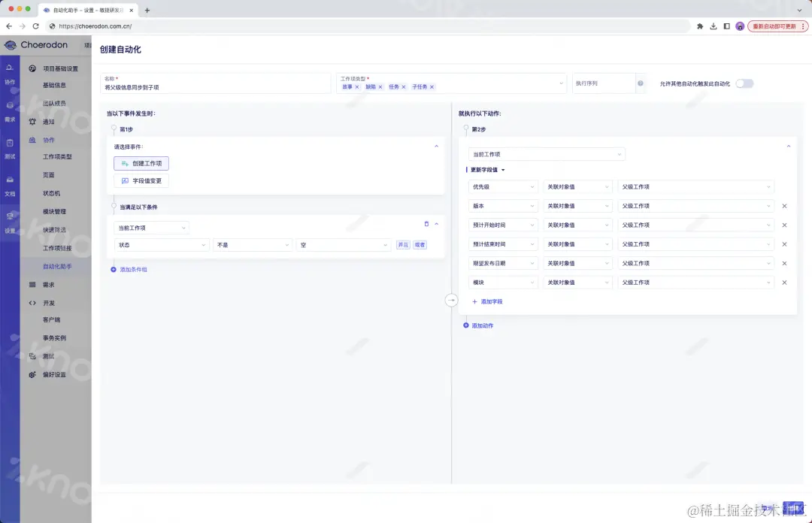Click the browser address bar
The height and width of the screenshot is (523, 812).
point(368,26)
